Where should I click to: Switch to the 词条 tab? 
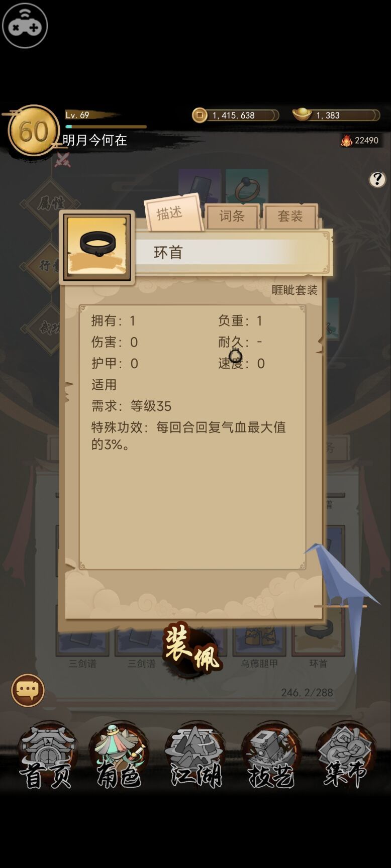pos(232,216)
